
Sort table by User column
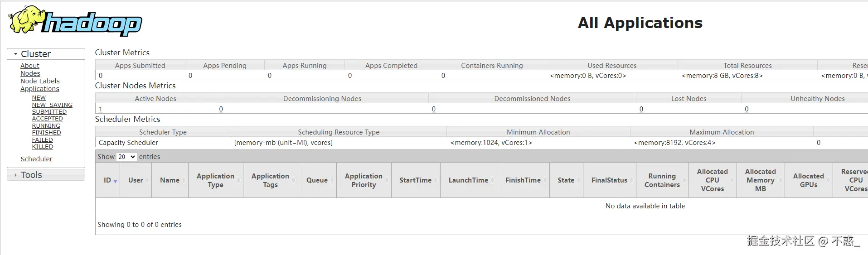136,180
